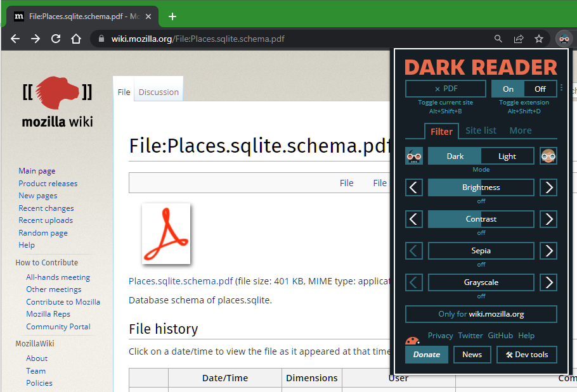Open the Dark Reader extension icon in toolbar
The width and height of the screenshot is (577, 392).
point(564,39)
